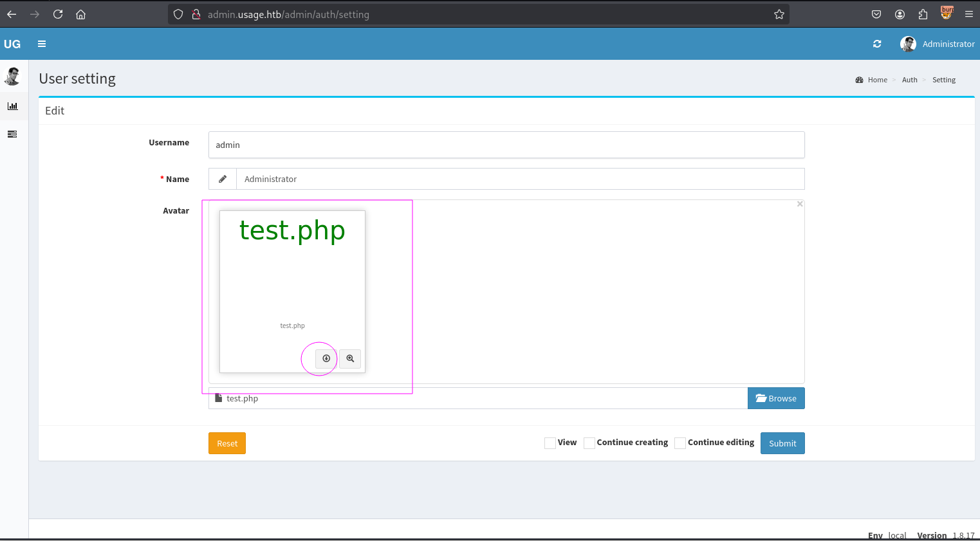Click the shield tracking protection icon
The height and width of the screenshot is (541, 980).
pyautogui.click(x=178, y=14)
